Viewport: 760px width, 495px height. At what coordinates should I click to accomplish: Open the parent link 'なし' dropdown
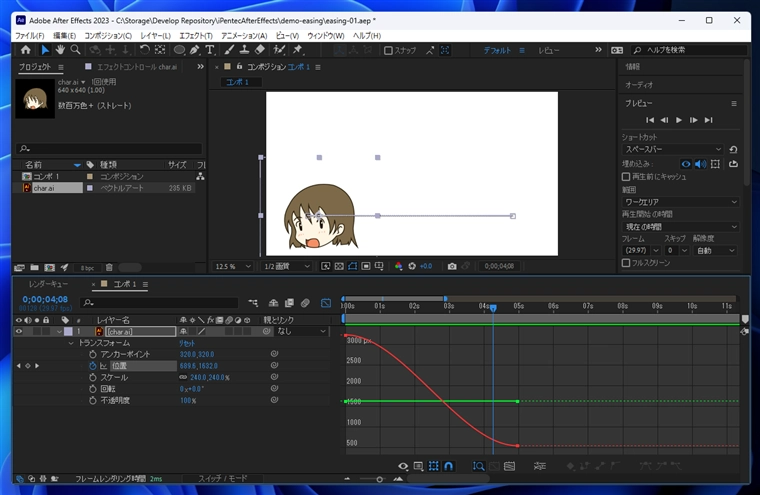click(301, 331)
